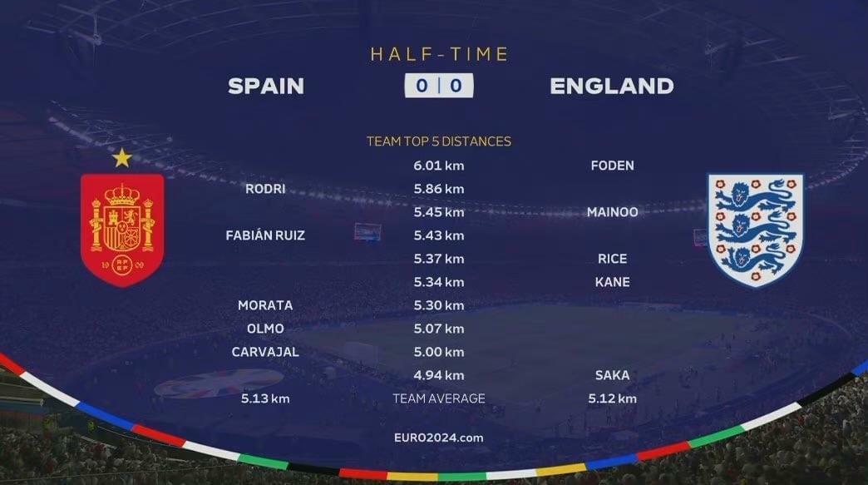Click the England three lions crest
868x485 pixels.
756,230
